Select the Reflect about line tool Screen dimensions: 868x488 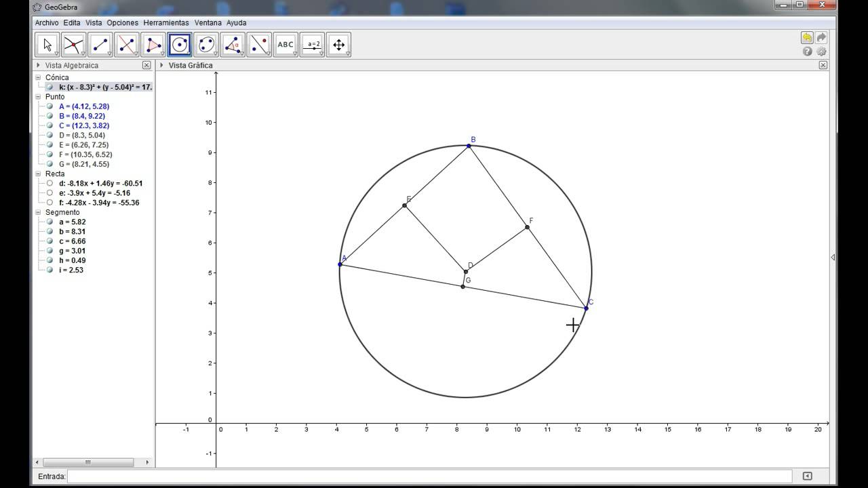(x=259, y=45)
